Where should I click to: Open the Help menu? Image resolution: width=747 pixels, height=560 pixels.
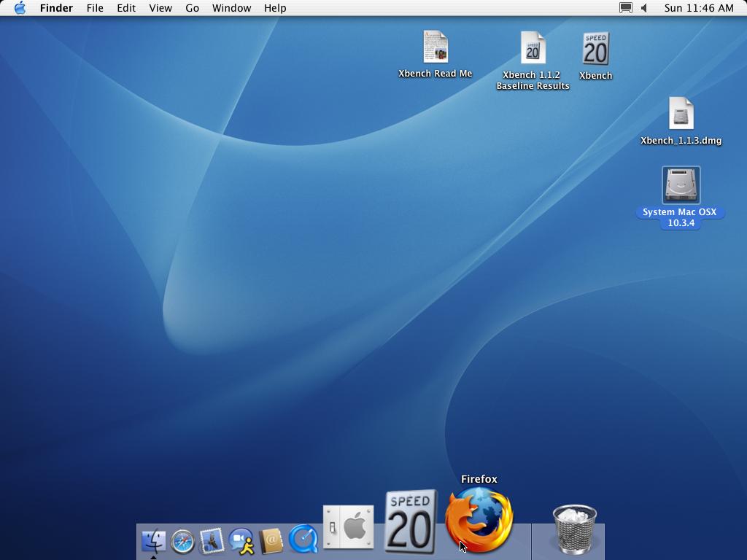point(275,8)
